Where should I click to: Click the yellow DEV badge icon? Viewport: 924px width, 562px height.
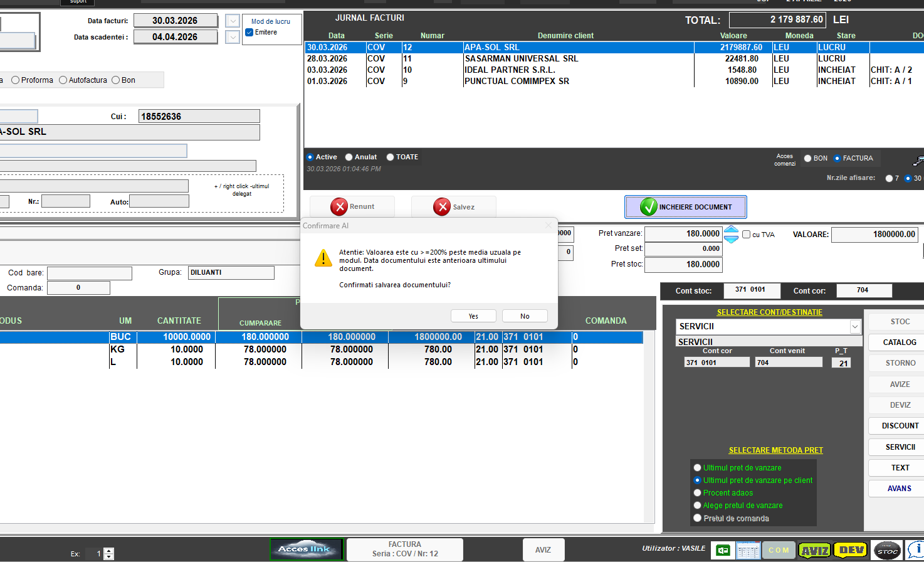point(851,550)
